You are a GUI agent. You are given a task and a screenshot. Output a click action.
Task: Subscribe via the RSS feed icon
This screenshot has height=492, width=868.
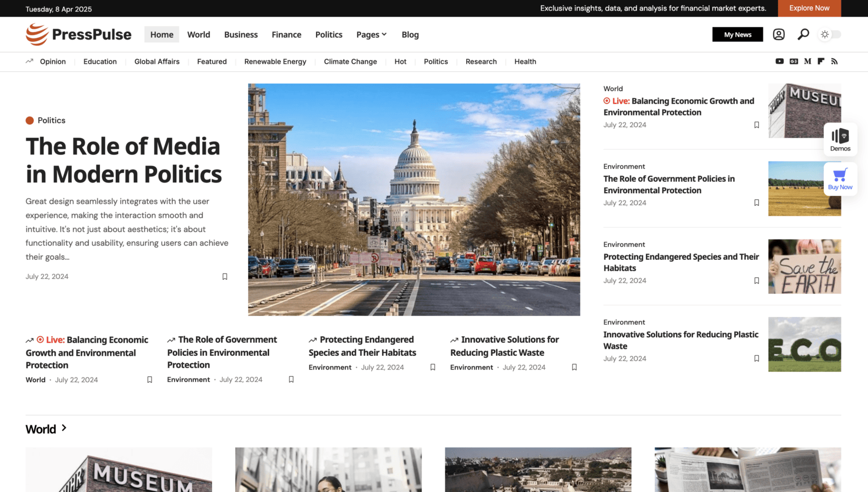tap(835, 61)
